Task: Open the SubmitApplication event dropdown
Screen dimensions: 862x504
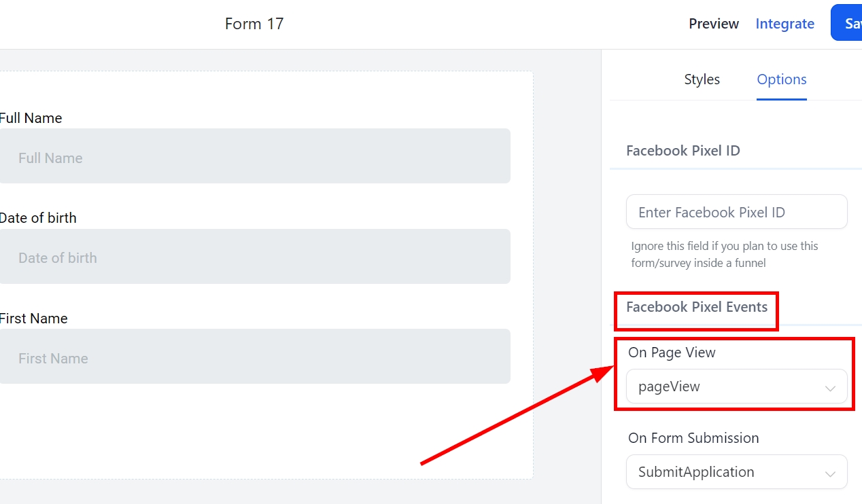Action: tap(727, 472)
